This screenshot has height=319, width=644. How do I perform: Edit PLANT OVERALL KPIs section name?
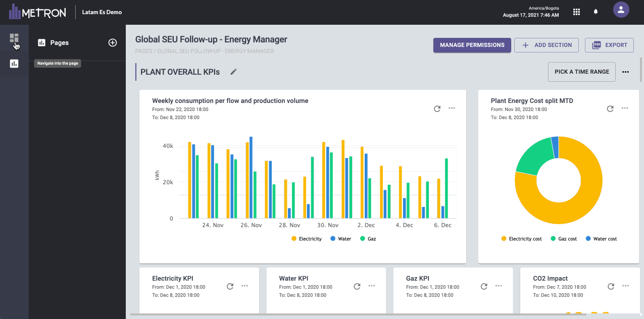(x=233, y=72)
